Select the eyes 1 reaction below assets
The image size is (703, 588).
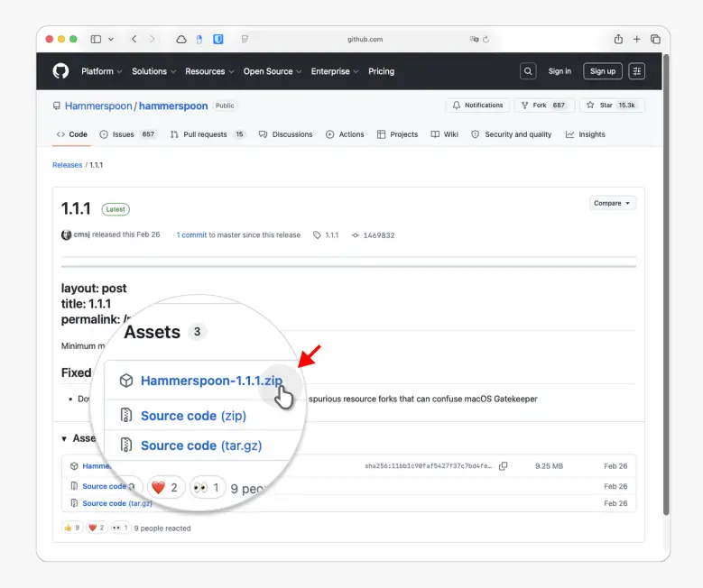pos(120,528)
